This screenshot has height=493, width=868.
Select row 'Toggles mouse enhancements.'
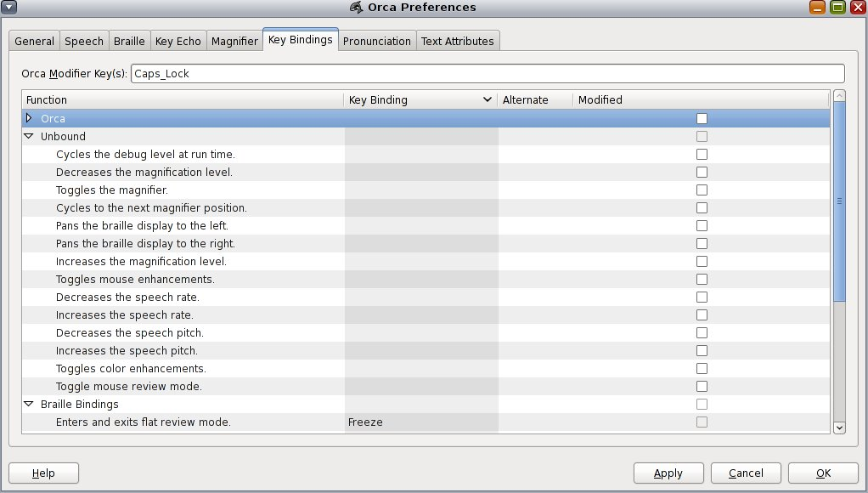tap(426, 279)
